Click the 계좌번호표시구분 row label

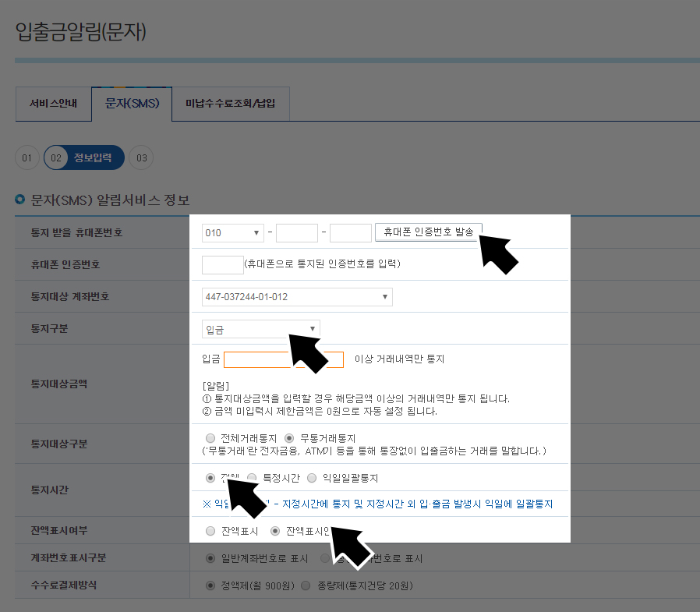(x=69, y=558)
